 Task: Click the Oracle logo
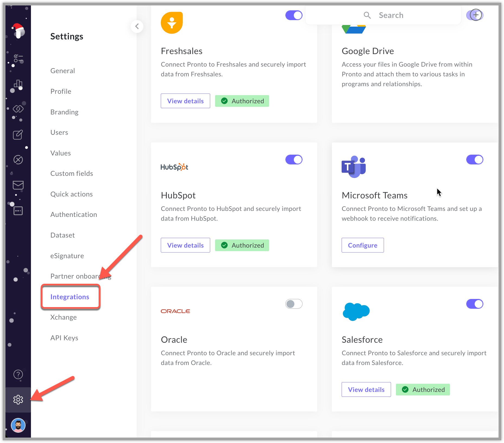(x=175, y=311)
